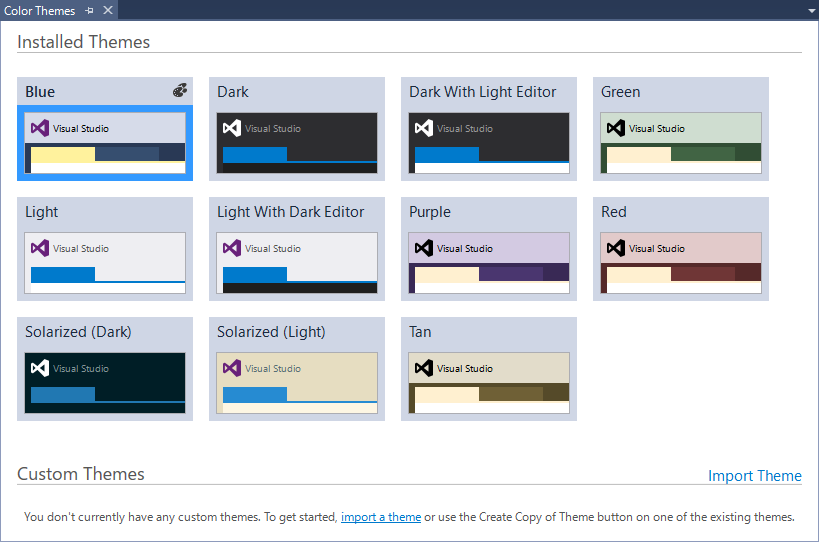Click the Green theme title
Screen dimensions: 819x542
(621, 92)
